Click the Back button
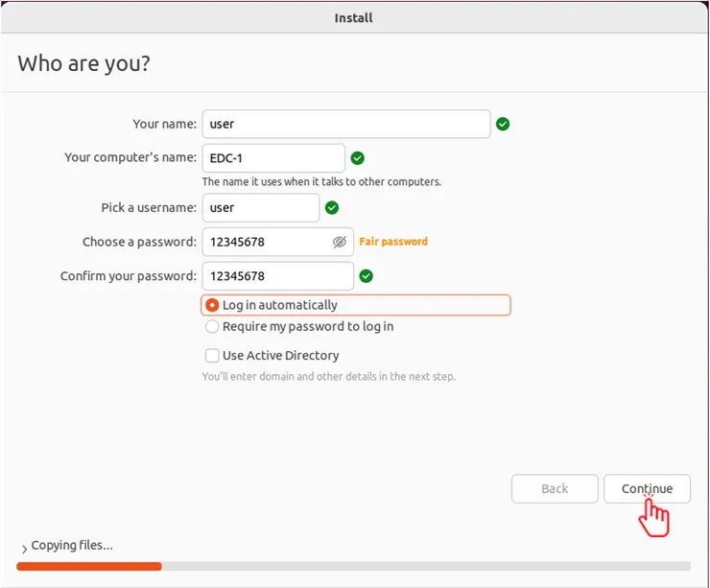Viewport: 710px width, 588px height. tap(555, 488)
